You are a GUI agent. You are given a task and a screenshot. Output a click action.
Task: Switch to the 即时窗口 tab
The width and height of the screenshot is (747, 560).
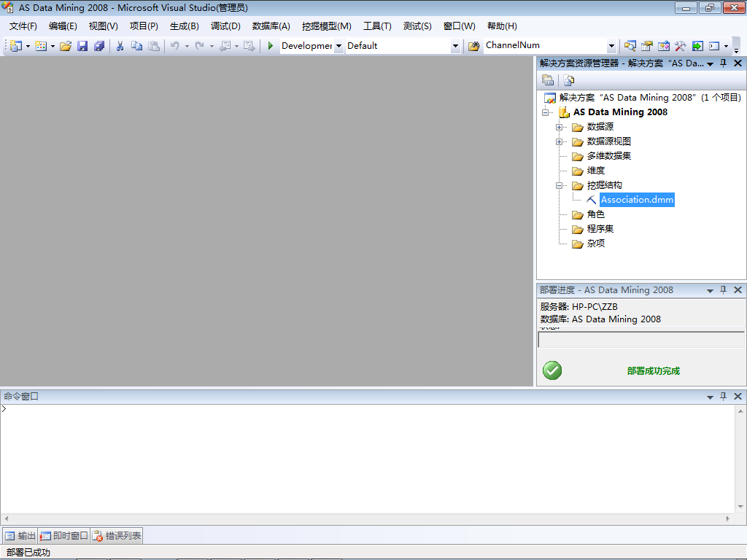(x=64, y=536)
